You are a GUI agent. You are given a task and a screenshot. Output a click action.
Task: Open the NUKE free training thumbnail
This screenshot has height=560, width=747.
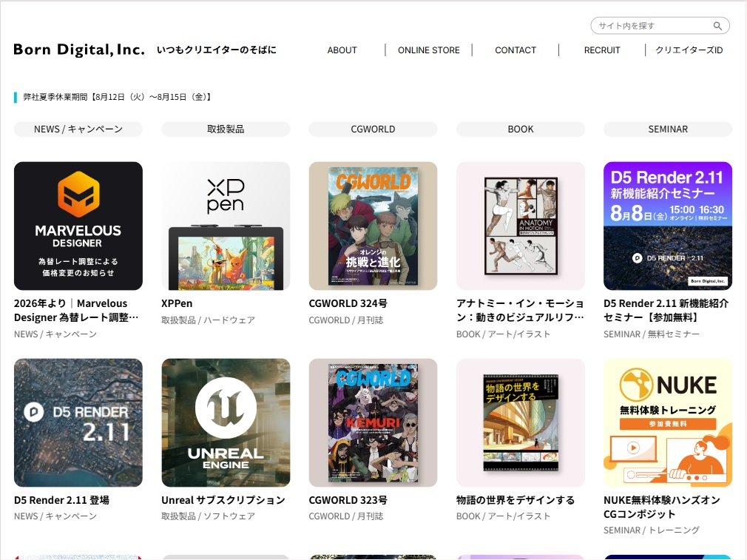click(x=668, y=422)
